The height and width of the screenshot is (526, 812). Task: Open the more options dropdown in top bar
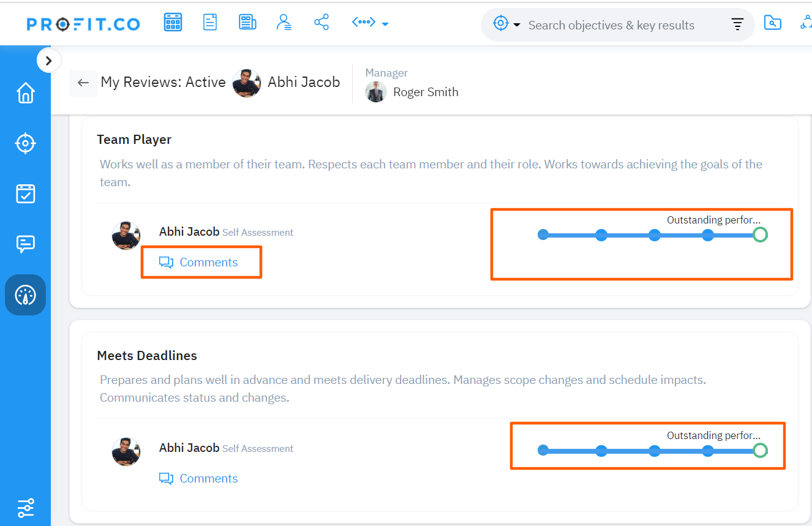click(370, 23)
